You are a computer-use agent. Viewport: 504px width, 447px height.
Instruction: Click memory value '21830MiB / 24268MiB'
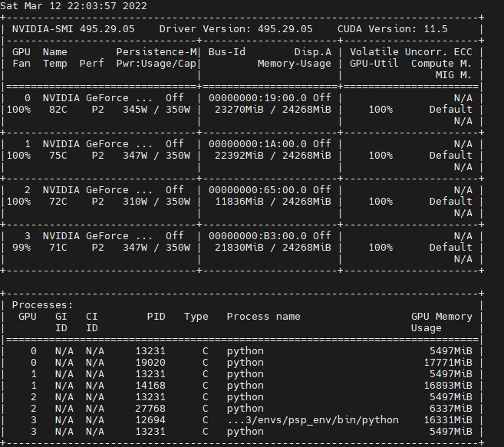[273, 248]
